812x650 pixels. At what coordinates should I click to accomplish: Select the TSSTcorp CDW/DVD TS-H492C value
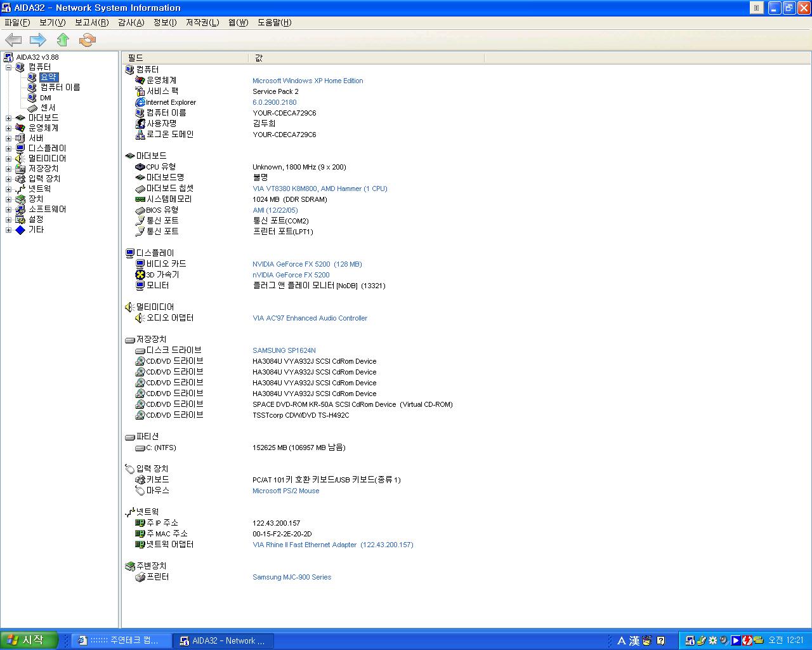(301, 415)
